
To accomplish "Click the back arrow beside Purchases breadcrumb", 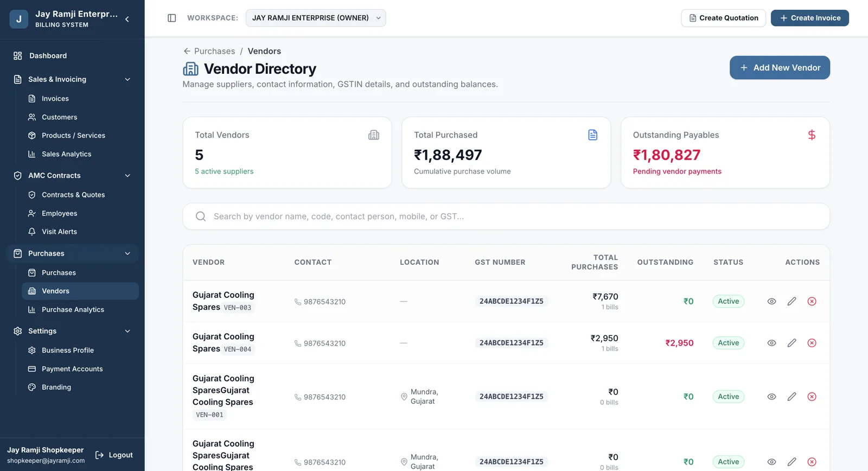I will coord(187,51).
